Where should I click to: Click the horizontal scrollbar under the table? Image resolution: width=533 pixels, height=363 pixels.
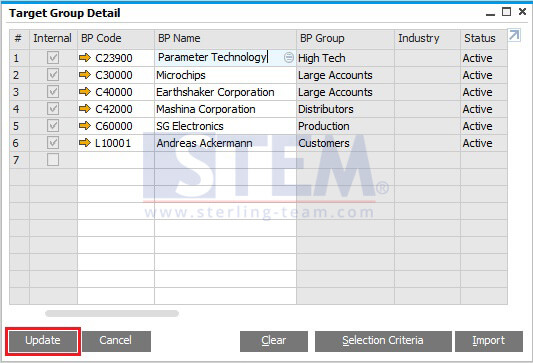(x=112, y=313)
